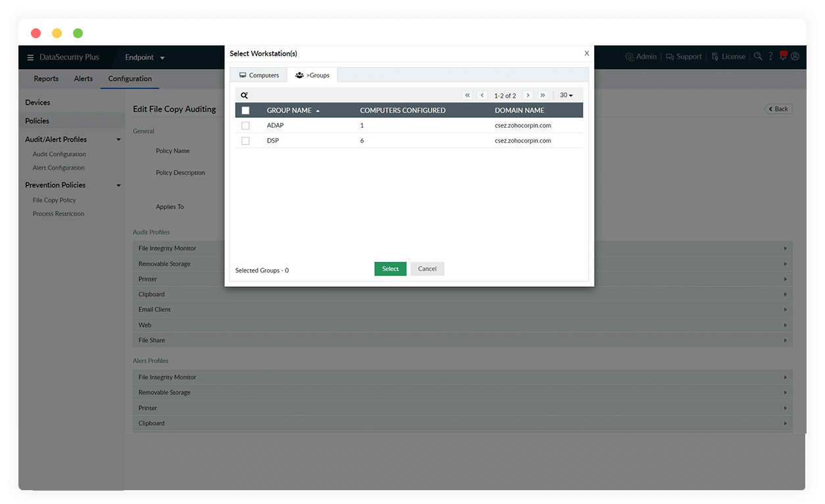Click the sort arrow next to GROUP NAME
Image resolution: width=825 pixels, height=504 pixels.
(x=318, y=111)
